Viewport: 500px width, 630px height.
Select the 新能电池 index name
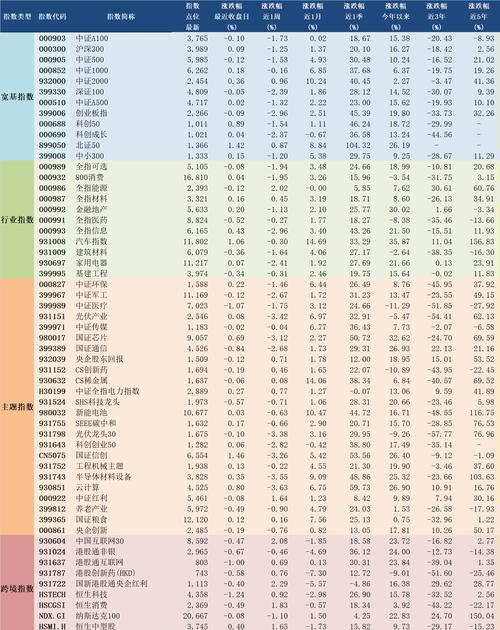[x=92, y=412]
